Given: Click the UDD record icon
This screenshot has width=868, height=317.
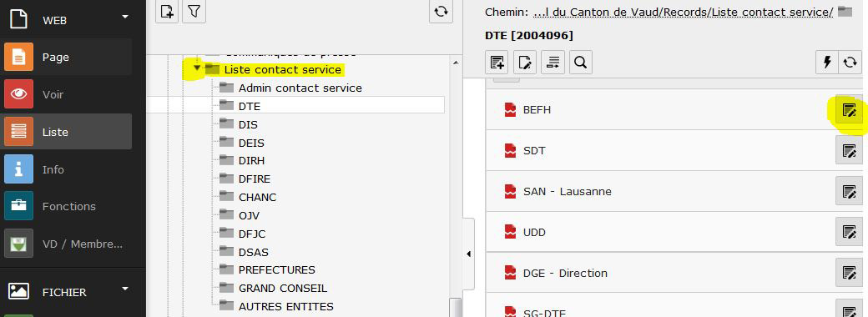Looking at the screenshot, I should [510, 232].
